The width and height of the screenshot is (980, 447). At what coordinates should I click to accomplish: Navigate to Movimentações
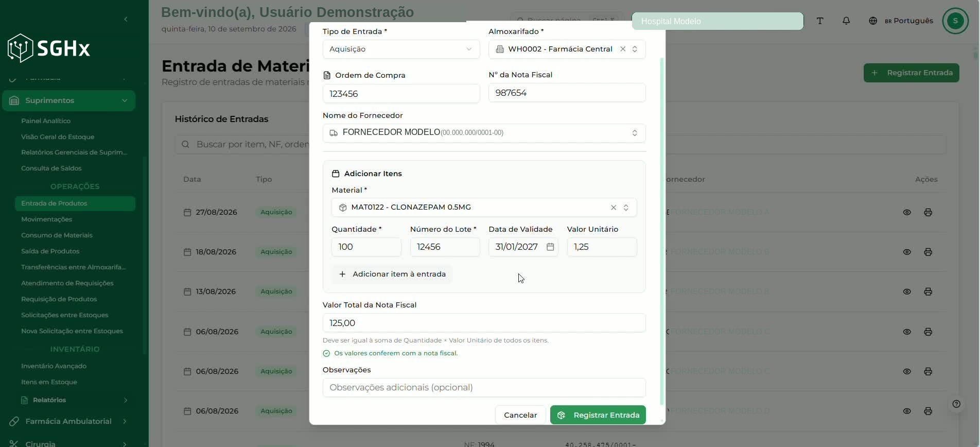[x=47, y=219]
